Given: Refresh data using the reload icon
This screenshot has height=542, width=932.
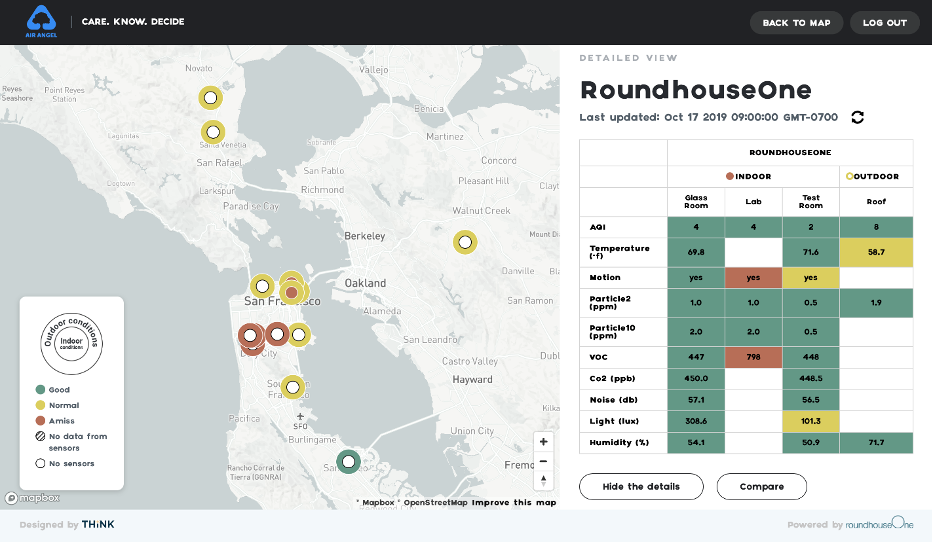Looking at the screenshot, I should (x=857, y=117).
